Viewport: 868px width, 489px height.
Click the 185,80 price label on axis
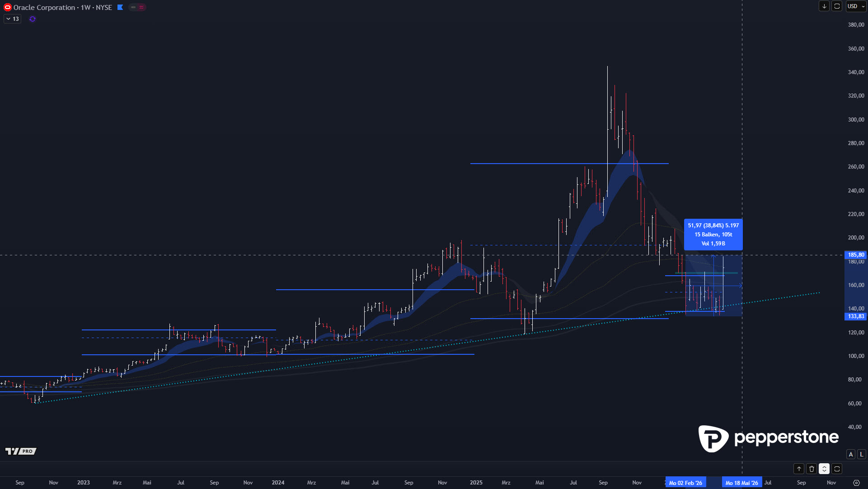pos(855,255)
